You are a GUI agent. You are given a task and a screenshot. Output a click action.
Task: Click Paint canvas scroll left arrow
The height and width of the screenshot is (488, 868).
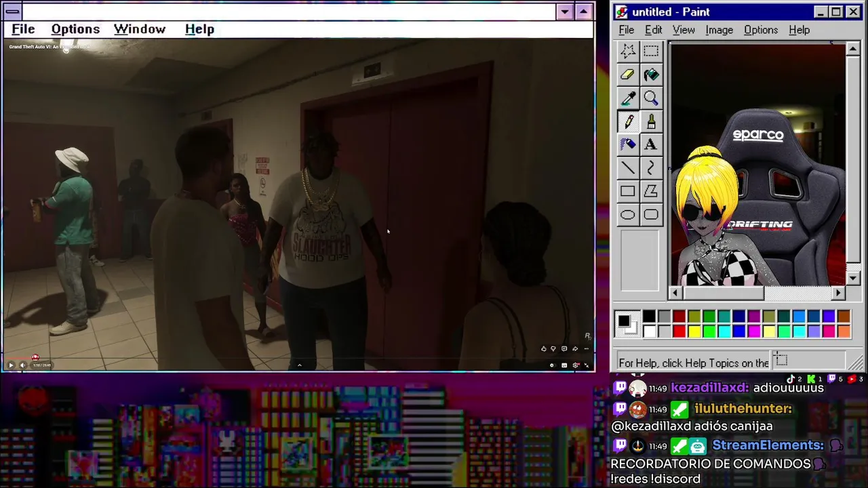coord(675,293)
